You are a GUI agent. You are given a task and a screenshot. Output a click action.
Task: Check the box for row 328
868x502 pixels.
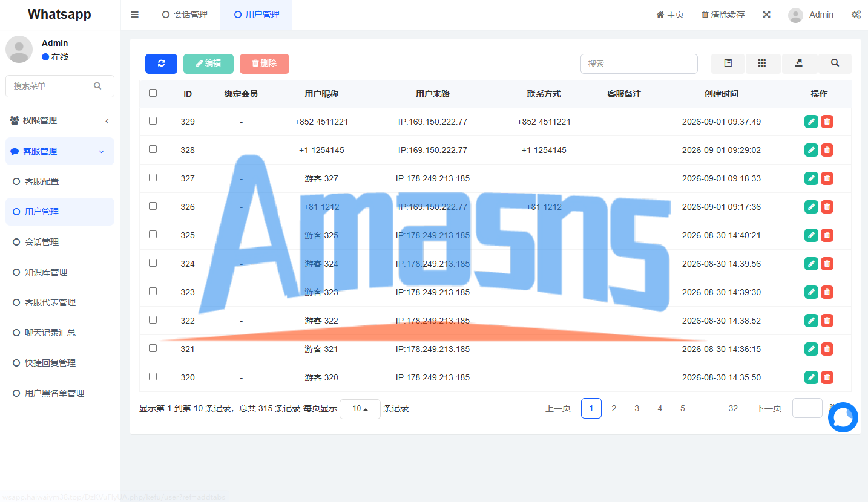153,149
